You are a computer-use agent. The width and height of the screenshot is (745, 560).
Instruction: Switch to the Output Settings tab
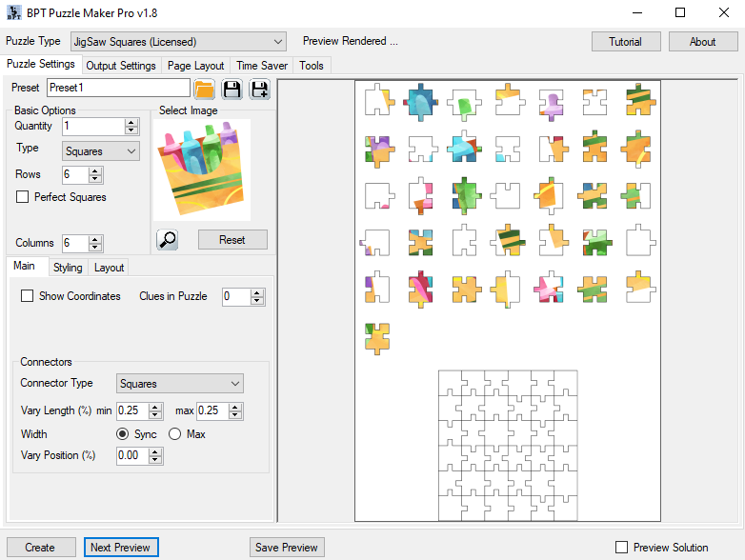pyautogui.click(x=121, y=66)
